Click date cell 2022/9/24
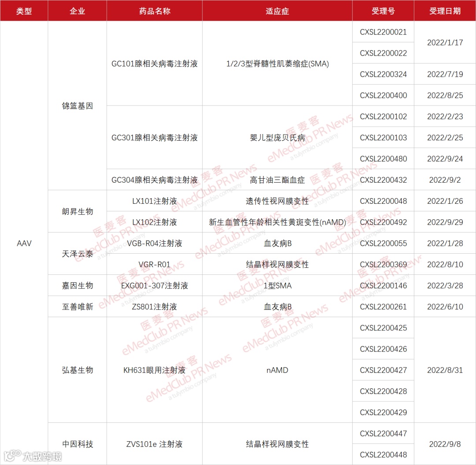This screenshot has height=465, width=476. pyautogui.click(x=445, y=159)
